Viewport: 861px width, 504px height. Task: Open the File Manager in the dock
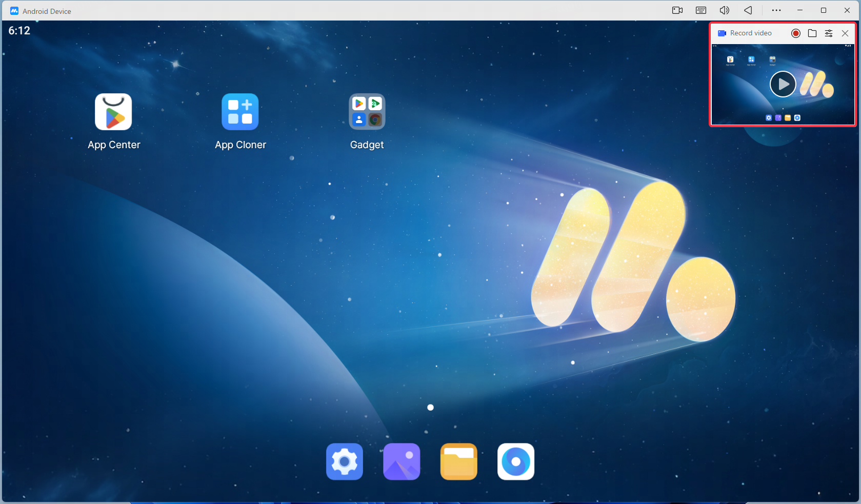(459, 461)
